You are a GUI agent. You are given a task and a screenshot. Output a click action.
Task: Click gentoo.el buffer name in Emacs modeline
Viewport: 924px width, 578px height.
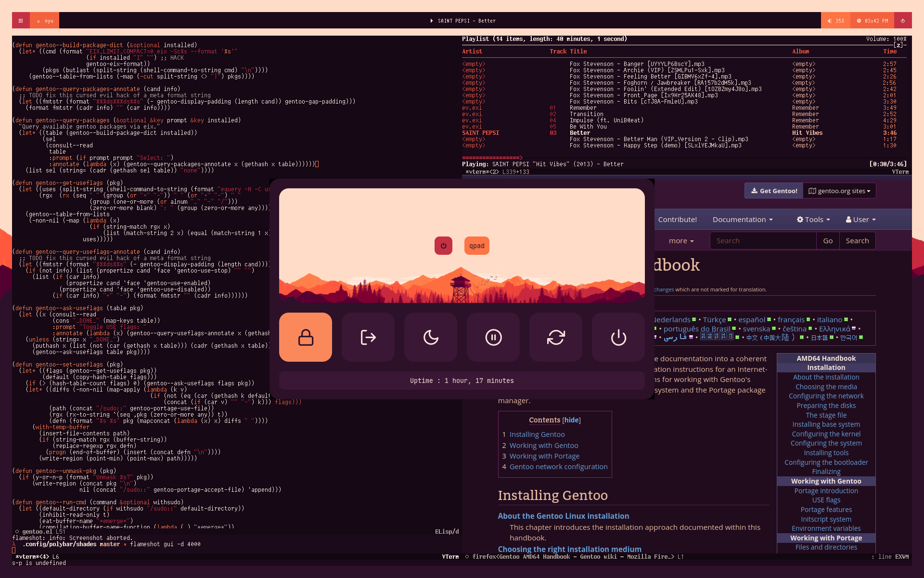(37, 532)
